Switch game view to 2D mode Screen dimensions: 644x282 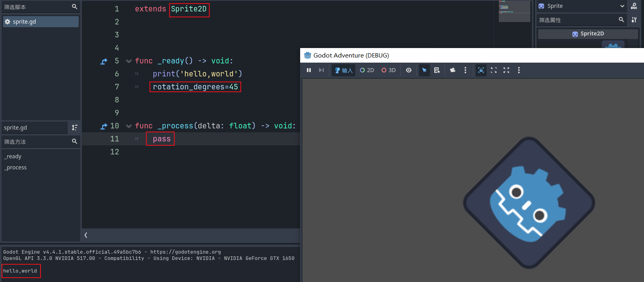[367, 70]
